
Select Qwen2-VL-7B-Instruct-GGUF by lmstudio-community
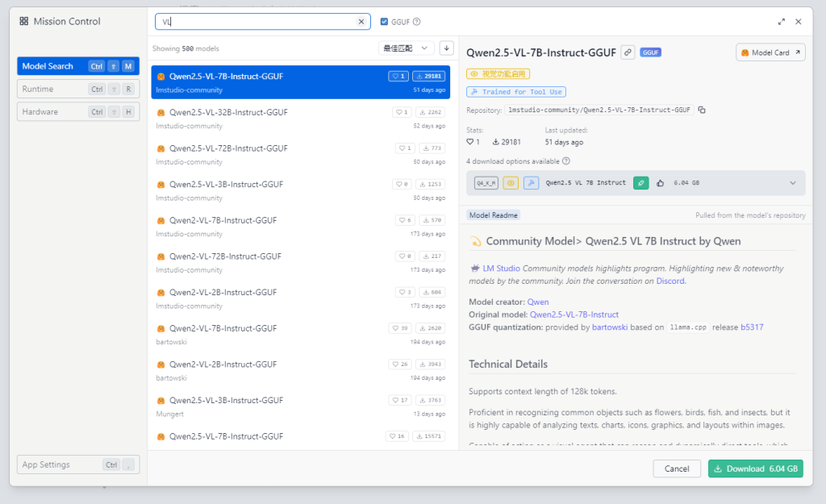pos(300,227)
